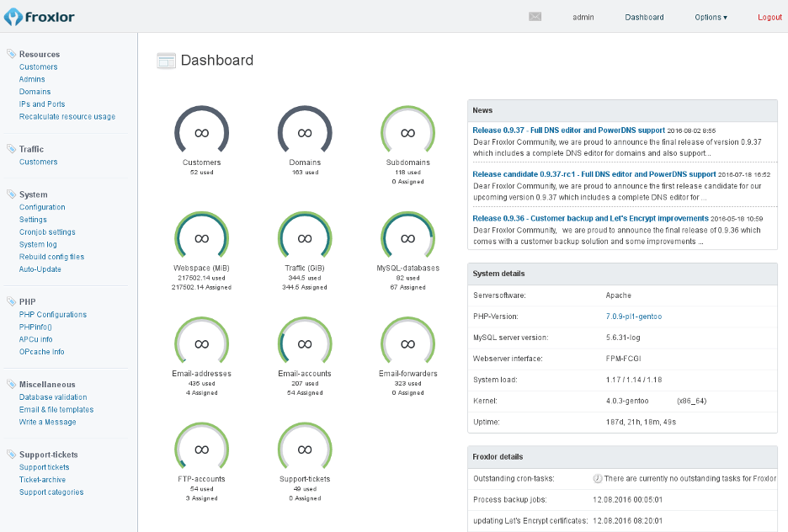Open OPcache Info

(42, 352)
